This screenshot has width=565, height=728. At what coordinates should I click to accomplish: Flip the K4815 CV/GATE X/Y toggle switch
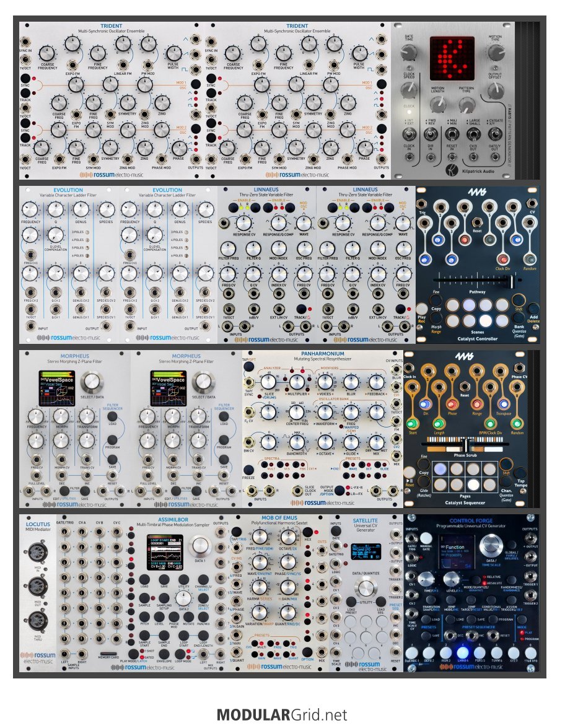(x=494, y=134)
